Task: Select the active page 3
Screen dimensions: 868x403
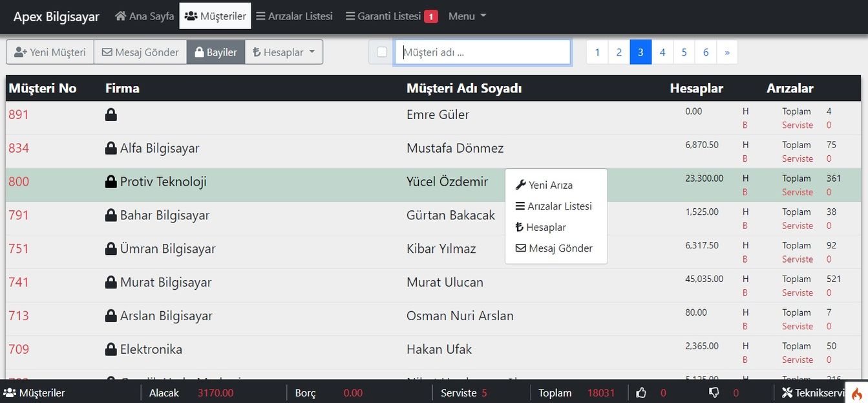Action: pyautogui.click(x=640, y=52)
